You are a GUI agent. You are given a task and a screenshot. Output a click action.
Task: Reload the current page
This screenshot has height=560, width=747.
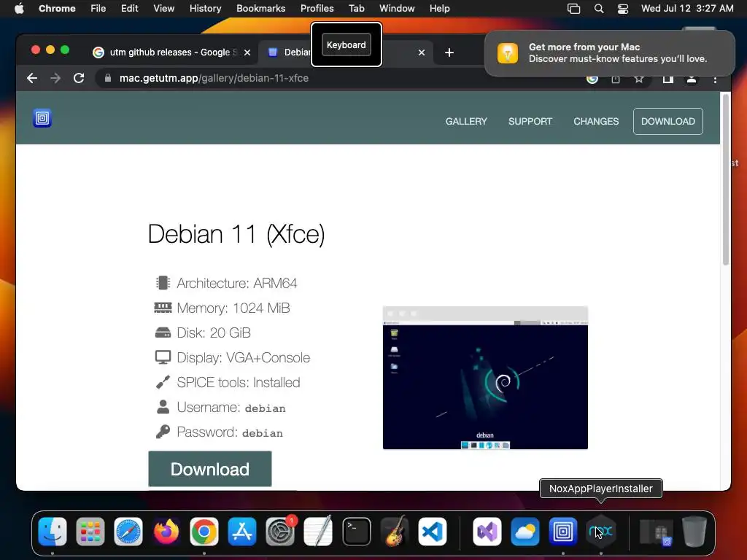point(79,78)
